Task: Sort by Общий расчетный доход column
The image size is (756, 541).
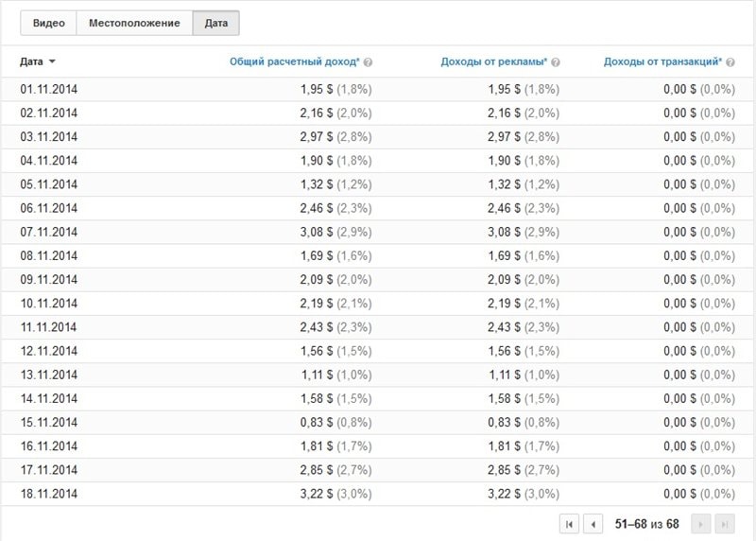Action: 294,61
